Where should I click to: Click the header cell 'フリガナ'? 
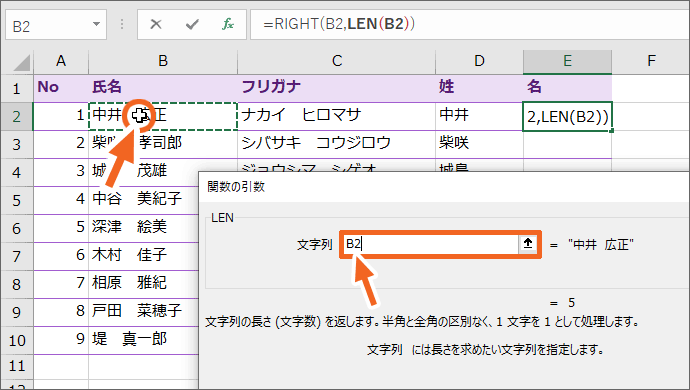337,88
